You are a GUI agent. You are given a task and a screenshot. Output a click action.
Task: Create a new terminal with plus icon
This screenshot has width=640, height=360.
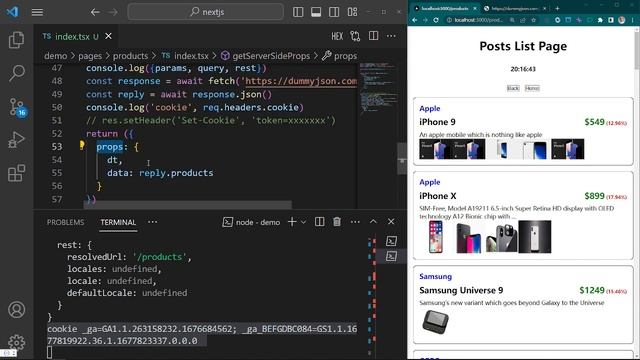(292, 222)
